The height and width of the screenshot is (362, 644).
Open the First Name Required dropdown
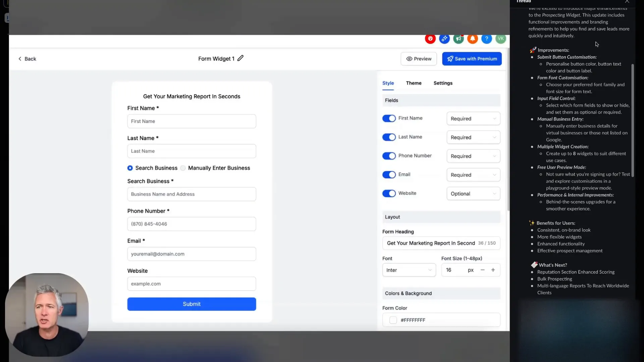[473, 119]
